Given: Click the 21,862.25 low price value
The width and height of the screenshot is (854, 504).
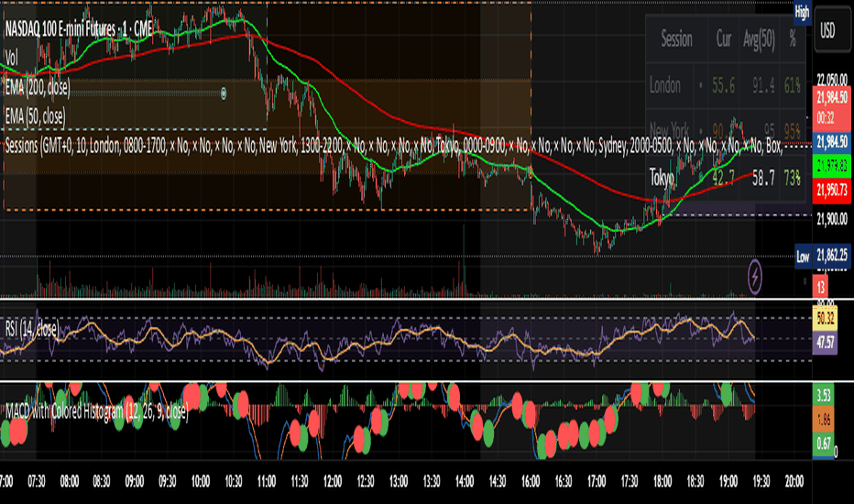Looking at the screenshot, I should (832, 257).
